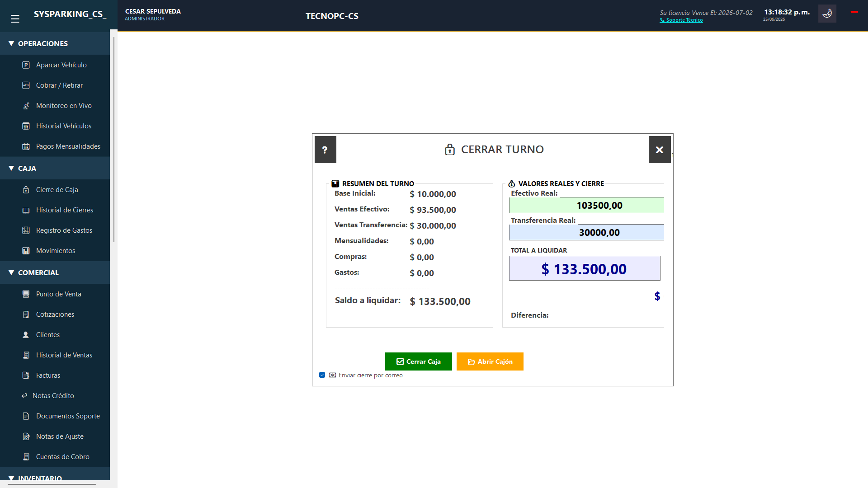Collapse the OPERACIONES section
This screenshot has width=868, height=488.
55,43
